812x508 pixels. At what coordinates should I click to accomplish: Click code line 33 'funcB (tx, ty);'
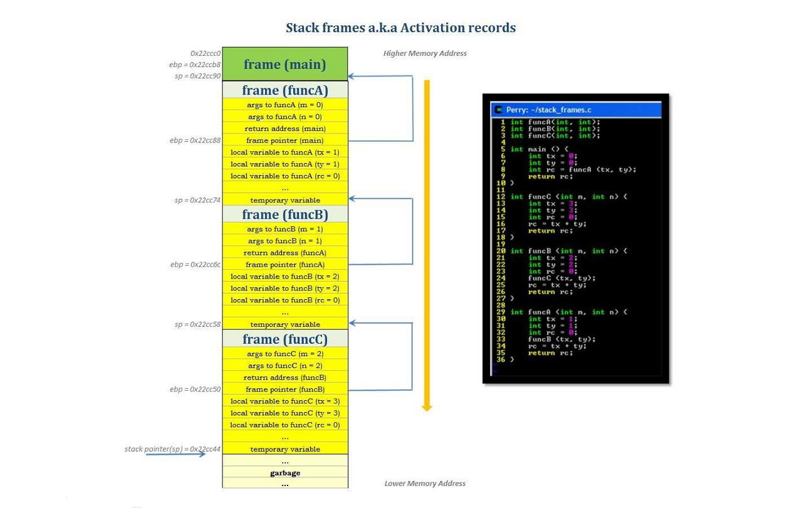click(x=561, y=339)
